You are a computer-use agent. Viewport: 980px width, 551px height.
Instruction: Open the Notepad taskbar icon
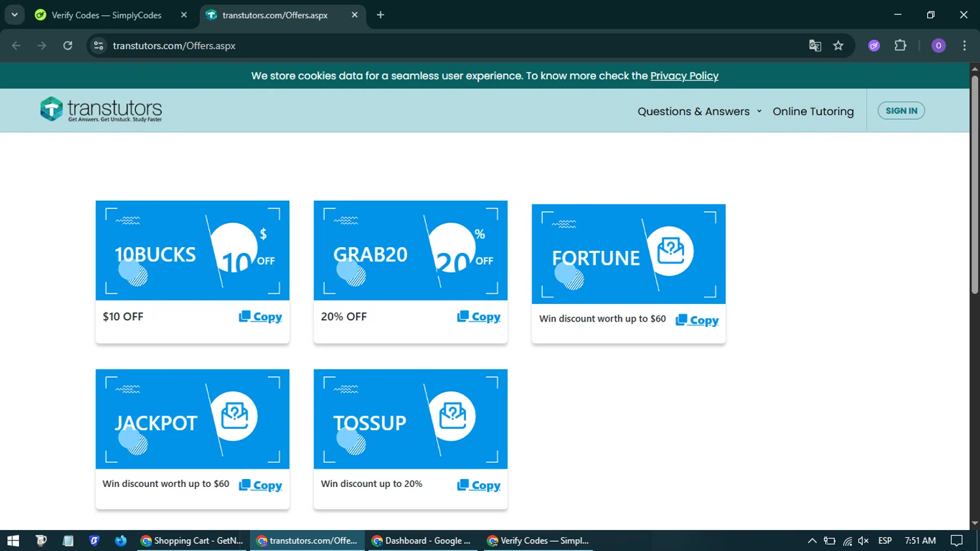[x=68, y=541]
